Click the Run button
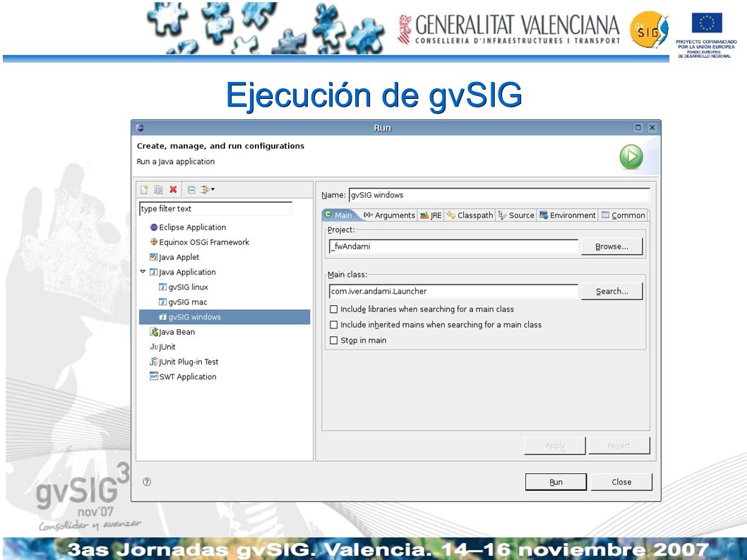747x560 pixels. coord(556,482)
